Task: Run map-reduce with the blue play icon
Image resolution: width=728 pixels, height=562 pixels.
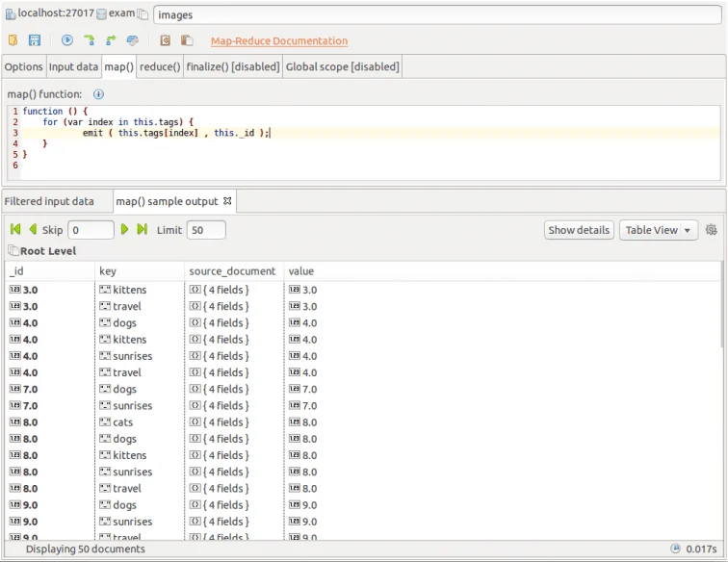Action: 66,40
